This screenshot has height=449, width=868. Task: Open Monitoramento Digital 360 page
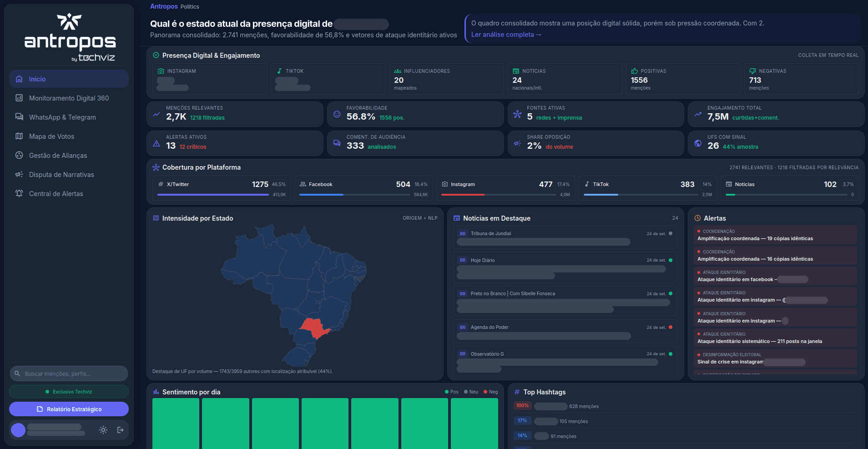[69, 98]
